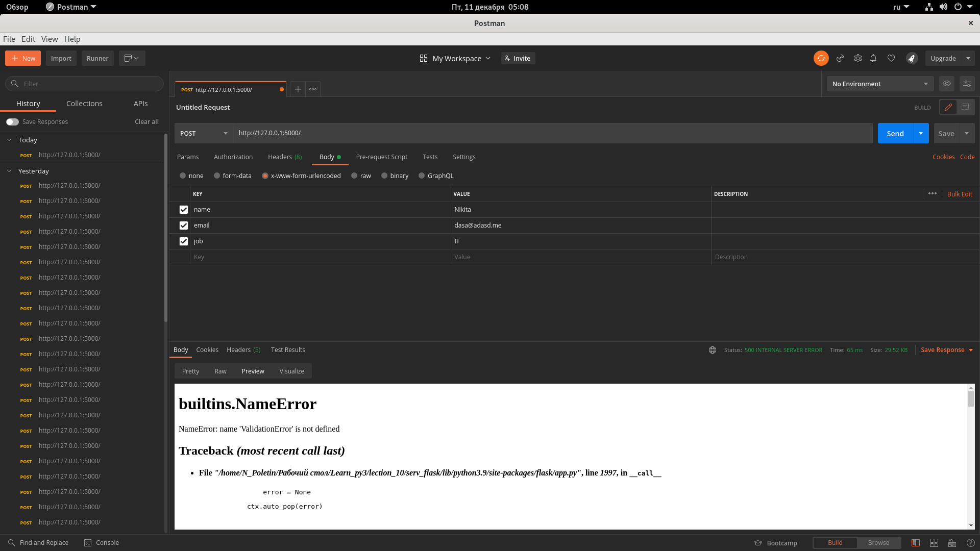Open the View menu

click(50, 39)
